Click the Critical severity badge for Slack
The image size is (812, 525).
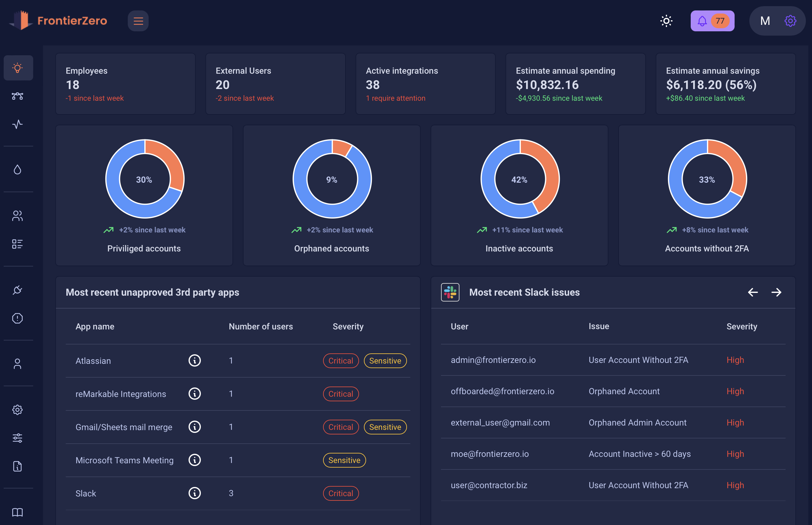click(x=341, y=493)
